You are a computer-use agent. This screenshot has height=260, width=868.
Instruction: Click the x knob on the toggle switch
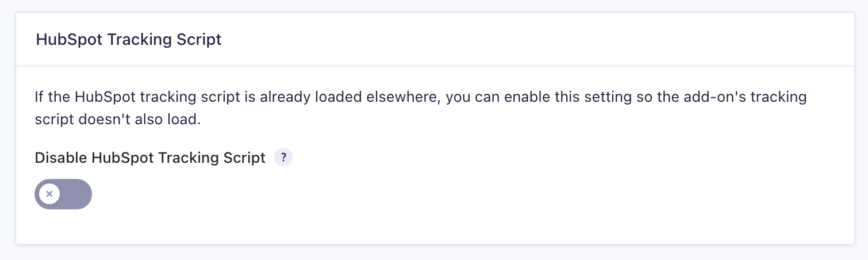[49, 194]
